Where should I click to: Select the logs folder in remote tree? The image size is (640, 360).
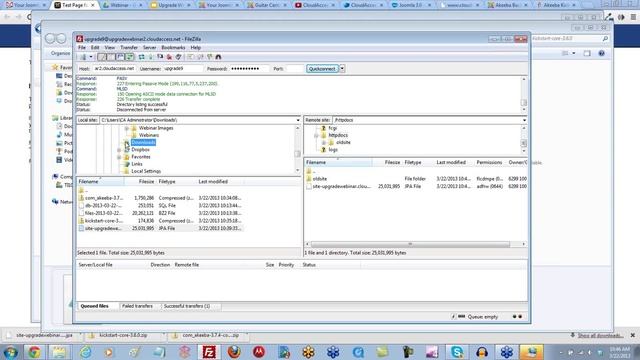click(x=333, y=150)
